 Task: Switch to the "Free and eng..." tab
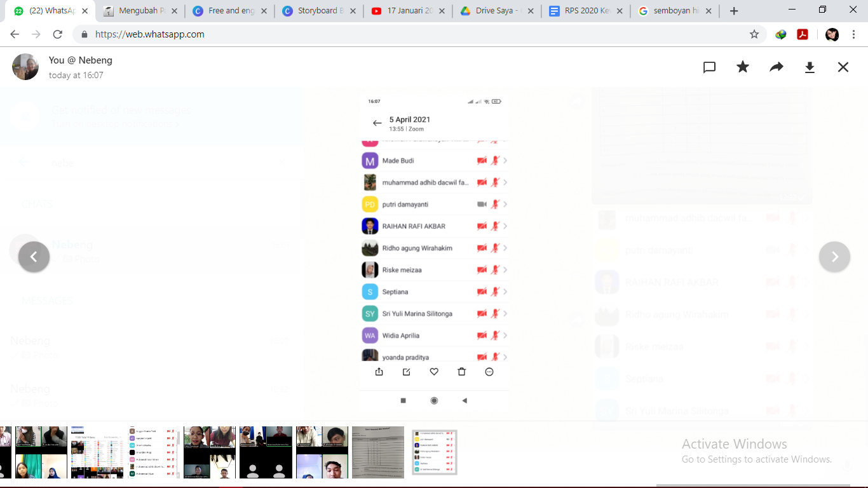pyautogui.click(x=230, y=11)
